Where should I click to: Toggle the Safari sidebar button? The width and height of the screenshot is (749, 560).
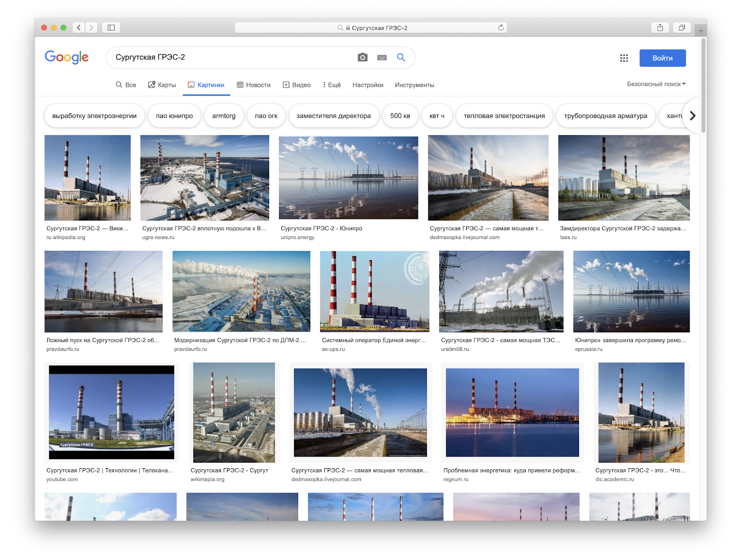click(x=111, y=28)
